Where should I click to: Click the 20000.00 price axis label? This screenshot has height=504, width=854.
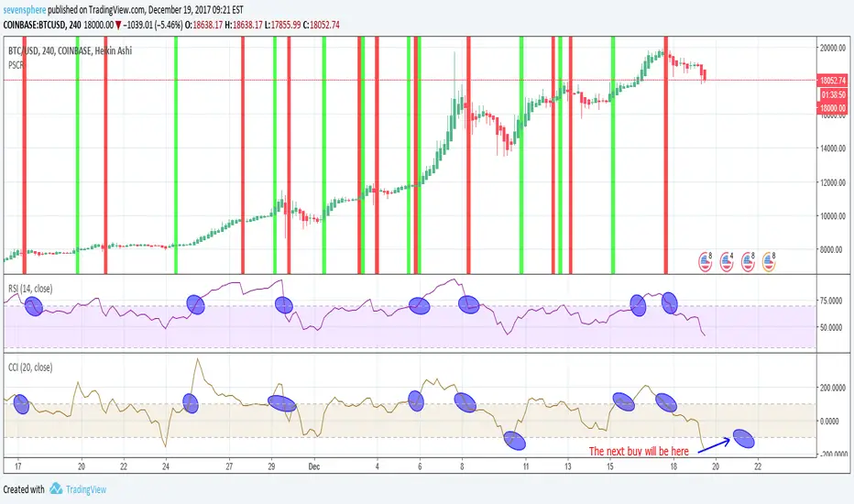(833, 48)
